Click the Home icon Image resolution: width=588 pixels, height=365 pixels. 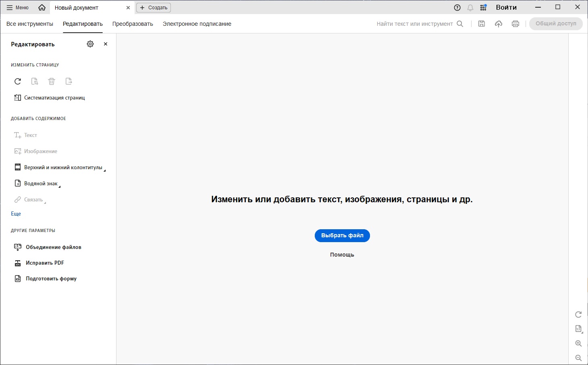pyautogui.click(x=42, y=8)
